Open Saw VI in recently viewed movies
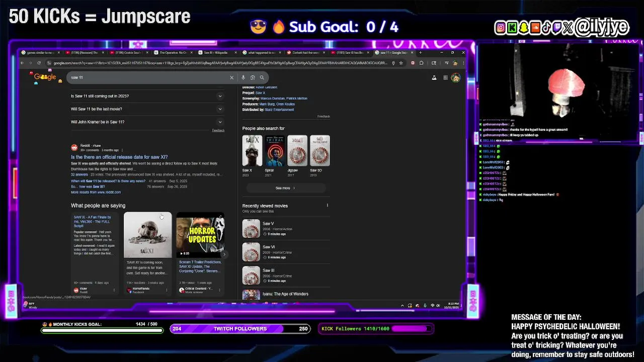This screenshot has width=644, height=362. [285, 252]
